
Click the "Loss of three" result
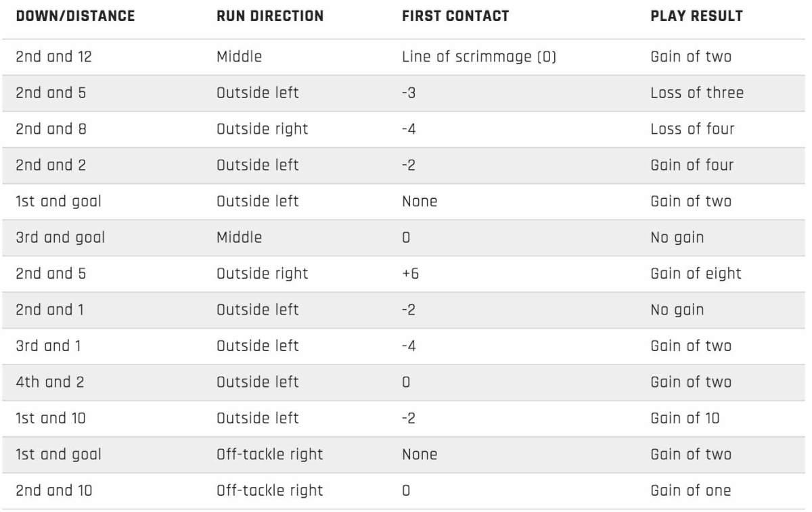coord(697,93)
